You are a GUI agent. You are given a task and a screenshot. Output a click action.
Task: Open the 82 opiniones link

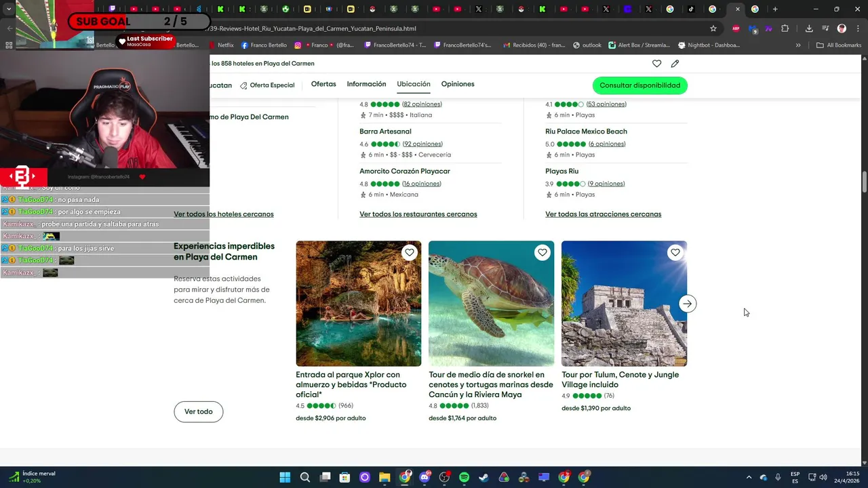click(422, 104)
